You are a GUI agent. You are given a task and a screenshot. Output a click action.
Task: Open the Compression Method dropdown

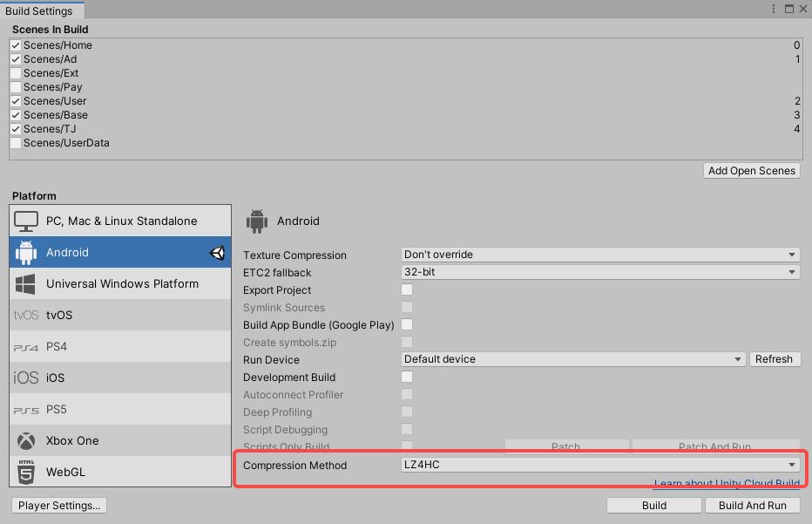coord(600,465)
